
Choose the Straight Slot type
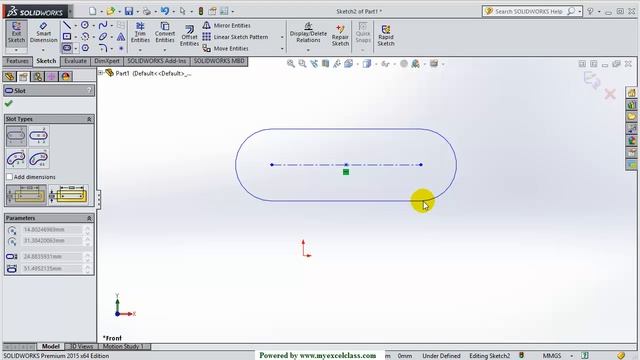[x=16, y=136]
